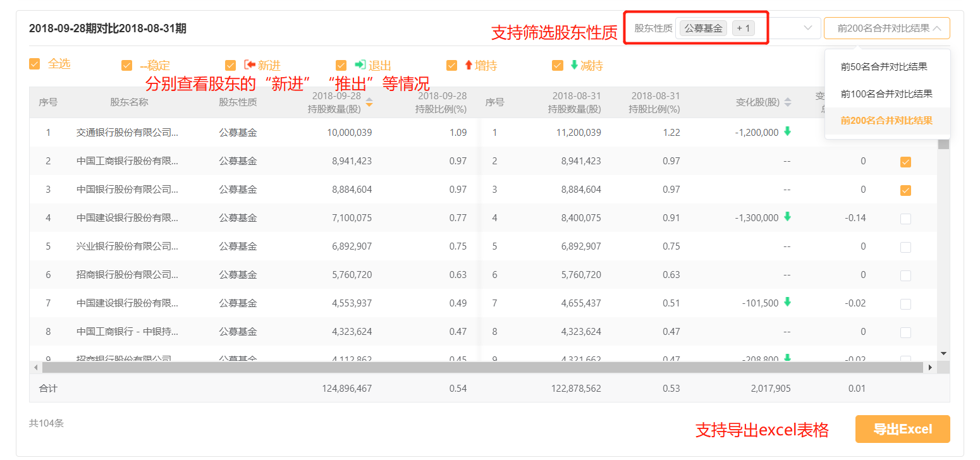Click row 3 shareholder 中国银行股份有限公司

tap(127, 190)
